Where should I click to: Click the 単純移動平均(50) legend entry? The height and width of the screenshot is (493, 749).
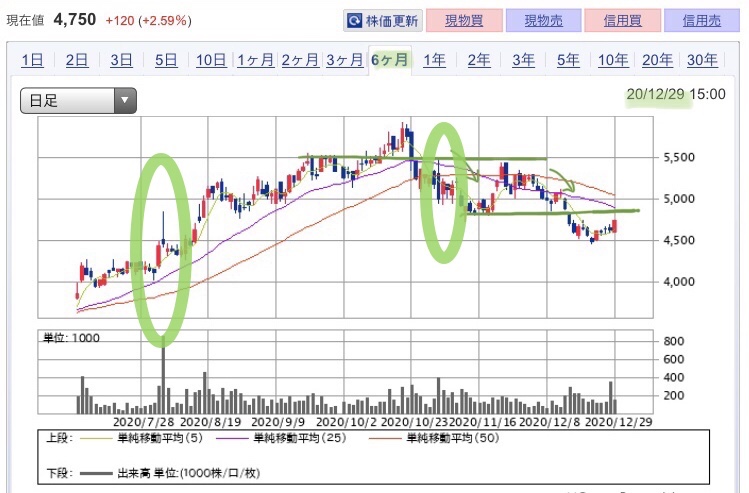tap(434, 439)
